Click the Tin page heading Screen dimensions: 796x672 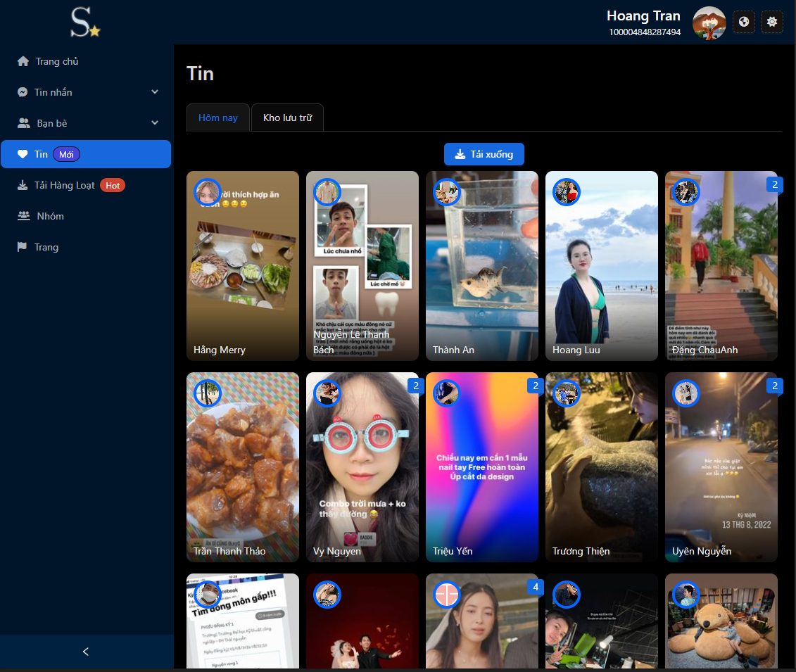pyautogui.click(x=200, y=74)
